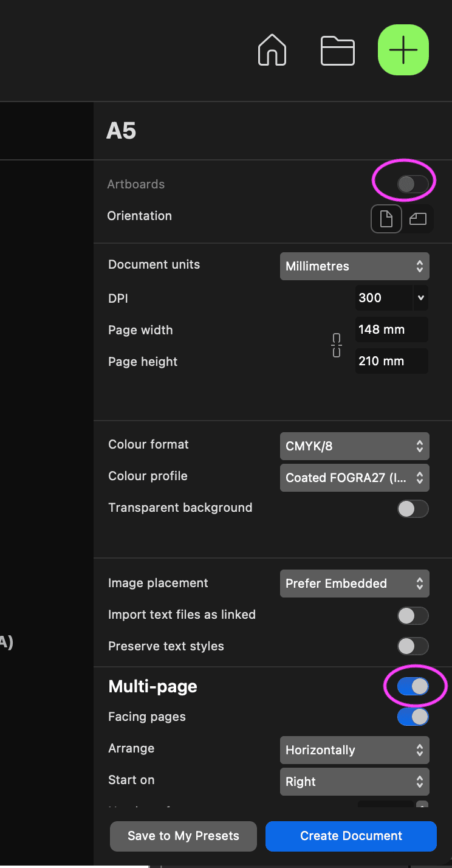Open Start on Right dropdown
Screen dimensions: 452x868
click(355, 782)
